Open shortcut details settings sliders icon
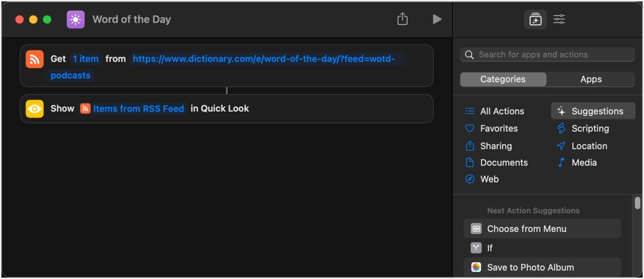 click(x=559, y=19)
